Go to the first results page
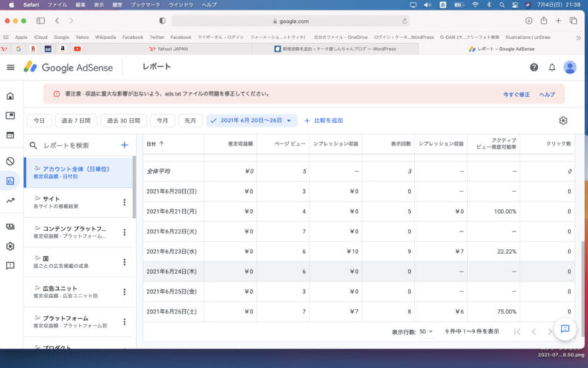The width and height of the screenshot is (588, 368). (x=517, y=332)
